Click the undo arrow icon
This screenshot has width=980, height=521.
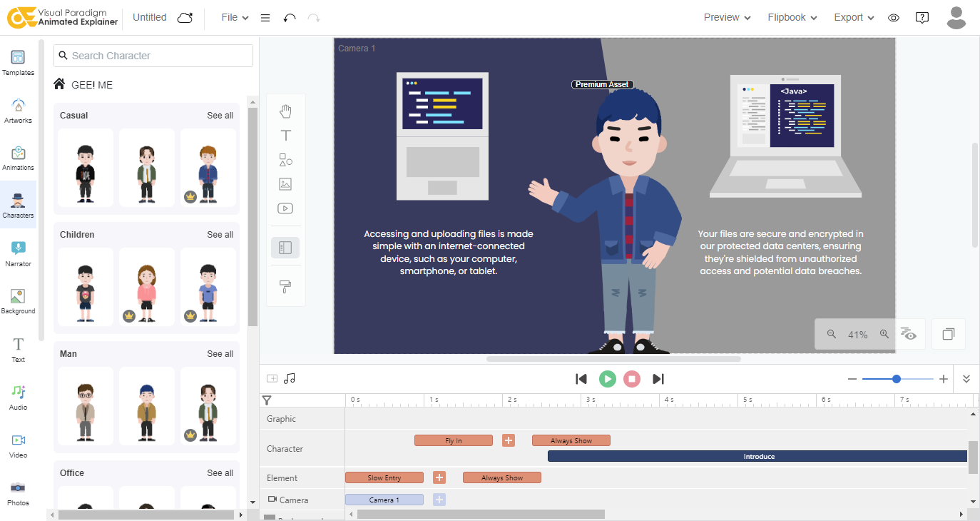(x=290, y=18)
